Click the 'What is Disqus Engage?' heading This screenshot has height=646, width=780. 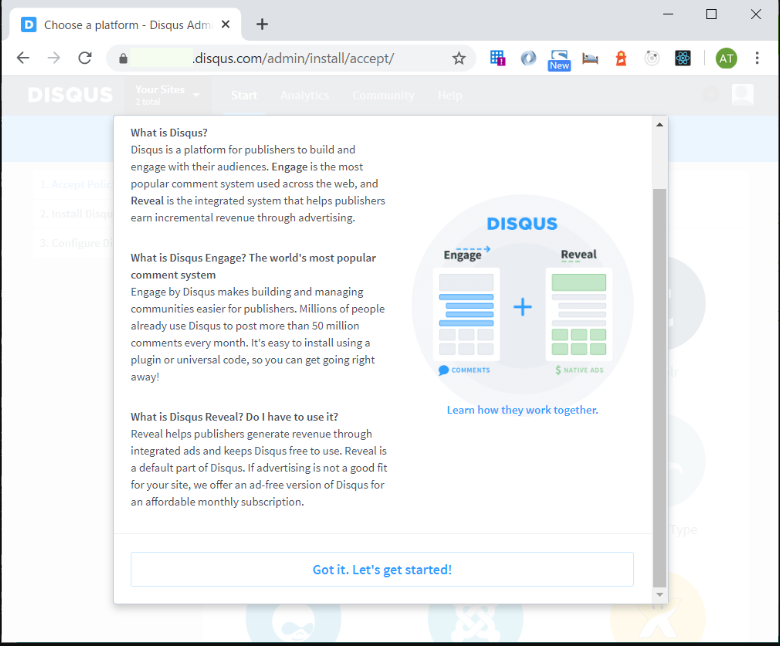coord(253,266)
